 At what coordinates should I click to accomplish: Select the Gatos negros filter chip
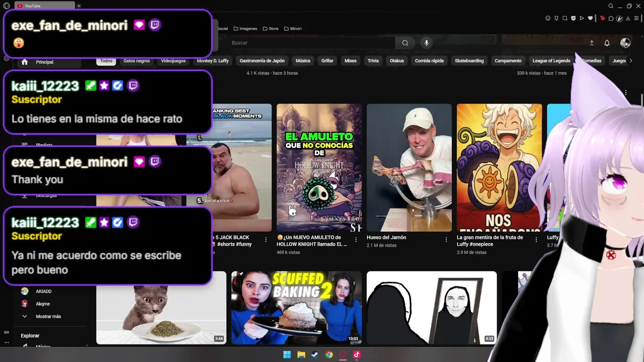pos(137,61)
